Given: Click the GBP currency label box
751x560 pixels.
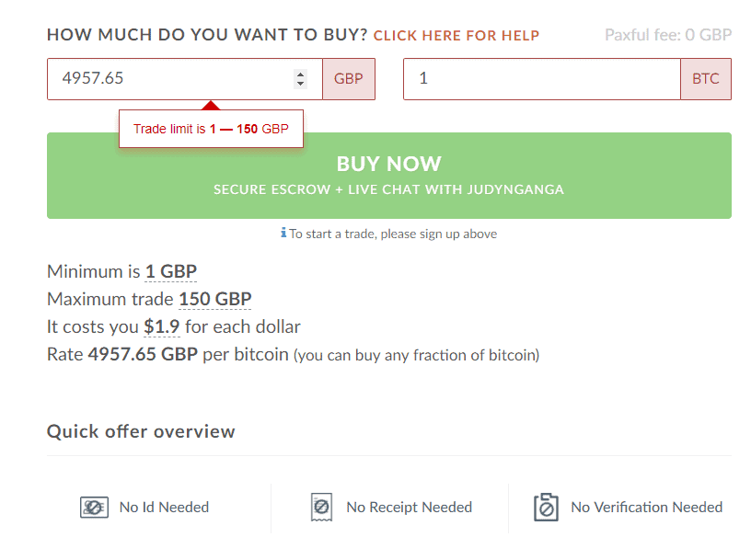Looking at the screenshot, I should 349,79.
